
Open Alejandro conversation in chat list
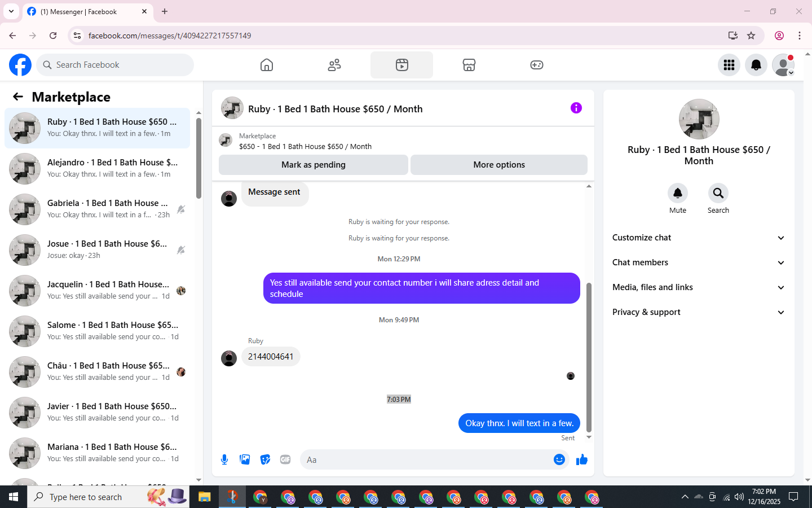click(x=98, y=169)
